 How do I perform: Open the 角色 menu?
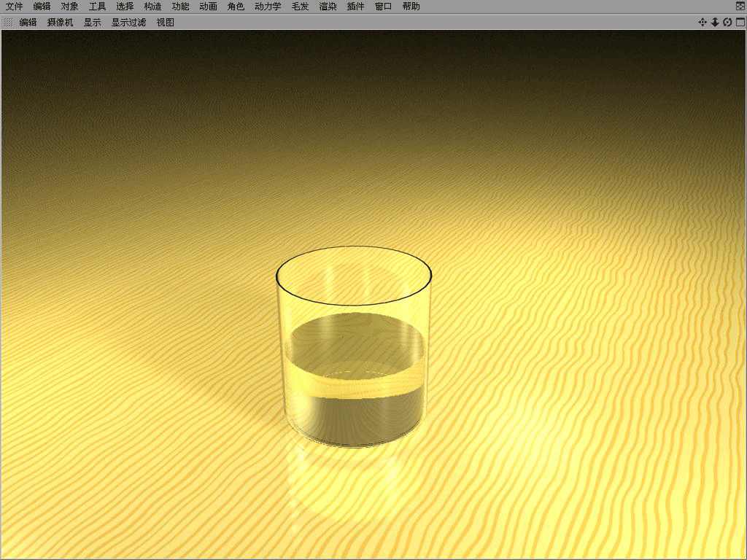click(x=236, y=7)
